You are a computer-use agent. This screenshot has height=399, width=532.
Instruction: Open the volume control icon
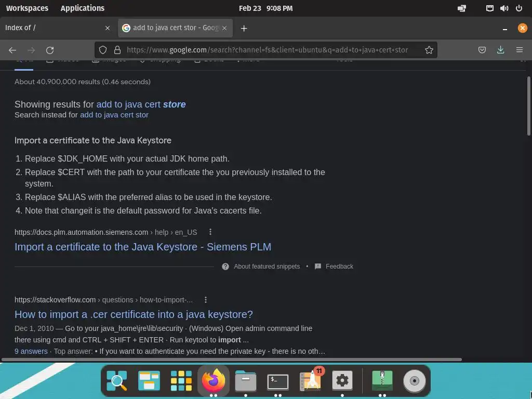tap(504, 8)
